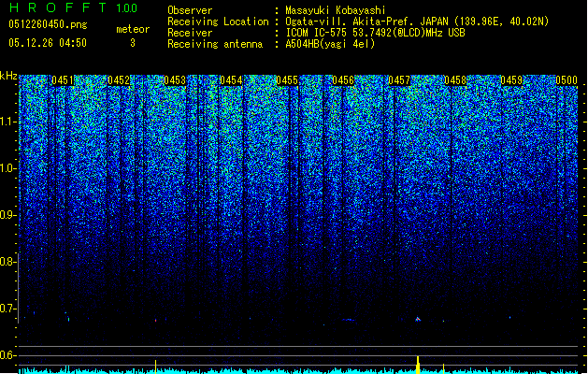Click the short yellow spike near 0458
Screen dimensions: 588x374
[x=444, y=368]
